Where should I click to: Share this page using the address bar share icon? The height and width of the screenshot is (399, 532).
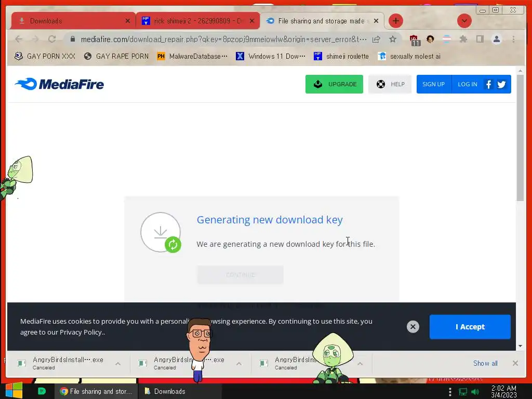376,39
